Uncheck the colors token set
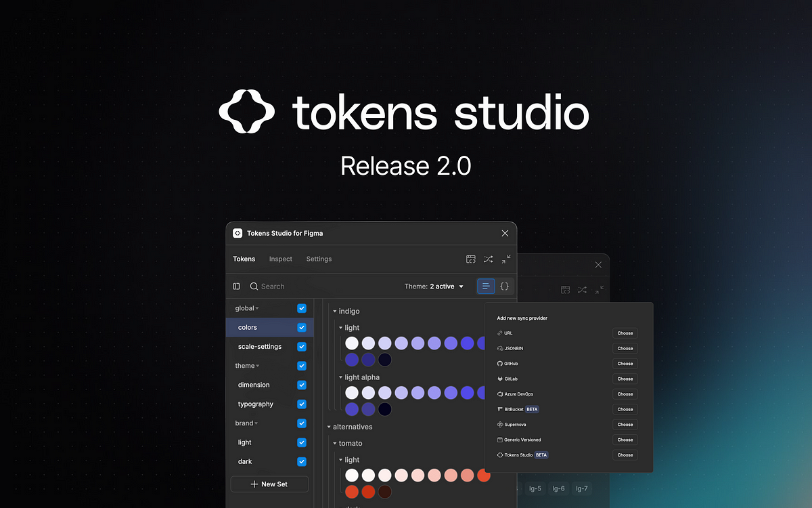The height and width of the screenshot is (508, 812). click(x=301, y=327)
